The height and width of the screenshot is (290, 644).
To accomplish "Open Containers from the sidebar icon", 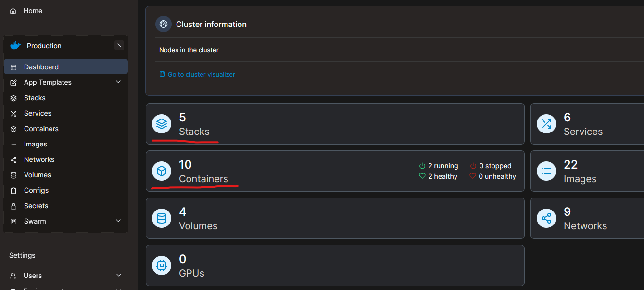I will tap(14, 129).
